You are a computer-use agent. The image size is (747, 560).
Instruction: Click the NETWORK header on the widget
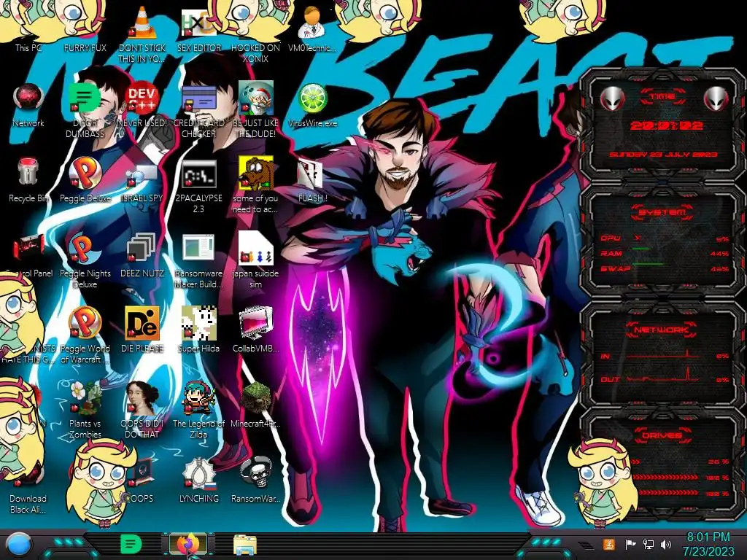662,329
